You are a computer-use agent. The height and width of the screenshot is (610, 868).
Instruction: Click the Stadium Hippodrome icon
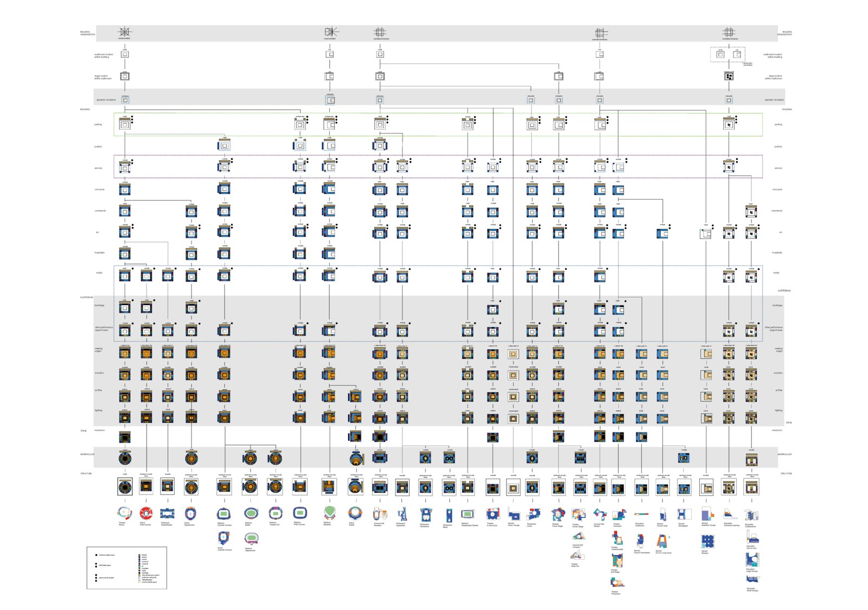tap(251, 539)
